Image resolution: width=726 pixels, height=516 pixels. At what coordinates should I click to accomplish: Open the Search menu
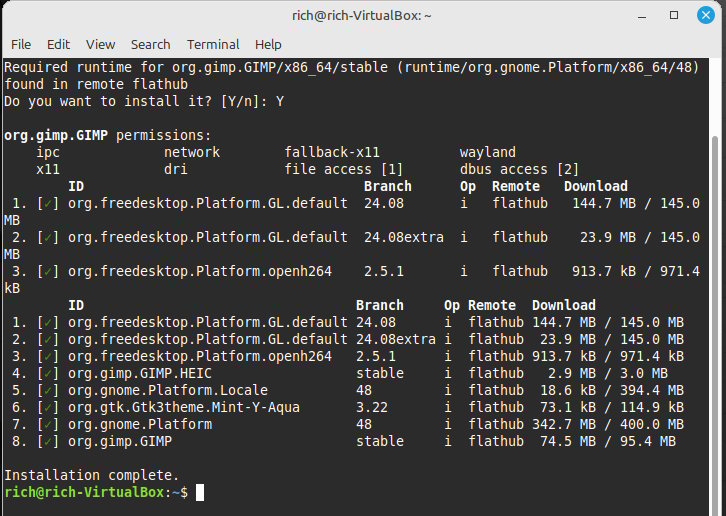click(x=150, y=44)
